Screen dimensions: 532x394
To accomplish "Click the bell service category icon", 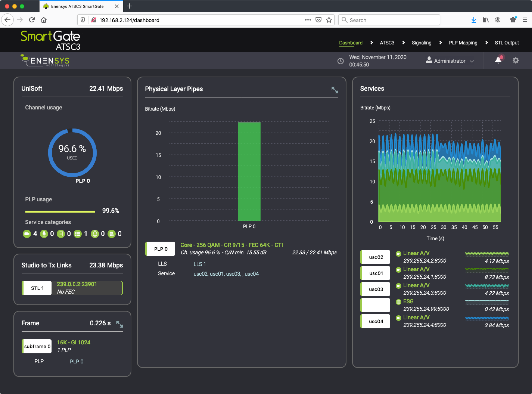I will (x=95, y=234).
